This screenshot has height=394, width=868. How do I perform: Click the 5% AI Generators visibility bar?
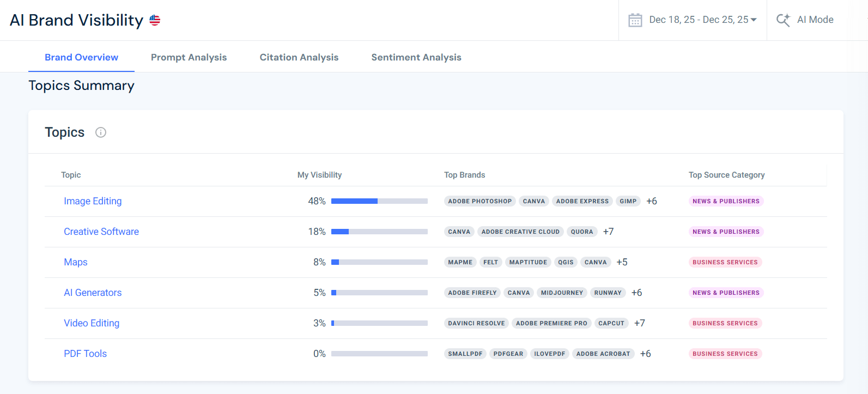[x=379, y=293]
